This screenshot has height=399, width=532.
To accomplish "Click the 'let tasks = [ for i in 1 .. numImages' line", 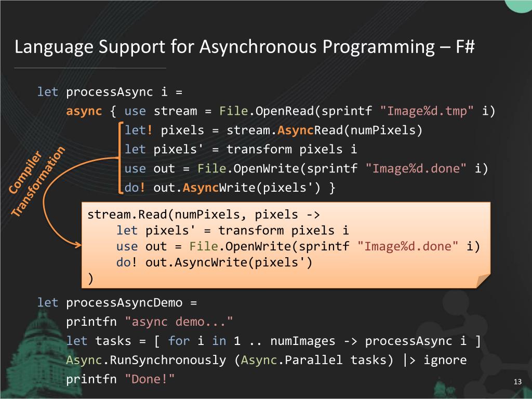I will click(273, 341).
